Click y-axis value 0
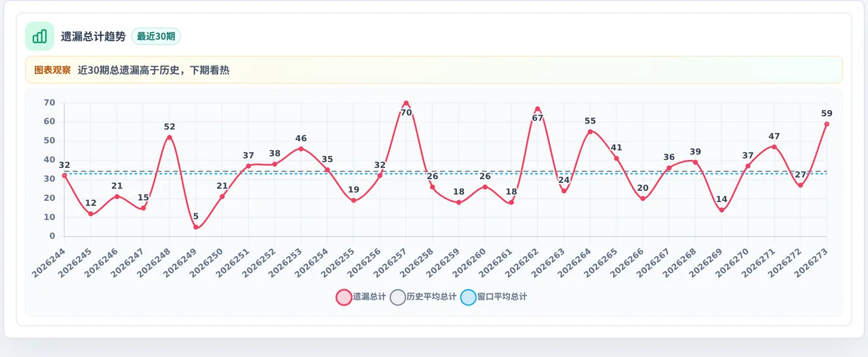This screenshot has width=868, height=357. coord(52,236)
